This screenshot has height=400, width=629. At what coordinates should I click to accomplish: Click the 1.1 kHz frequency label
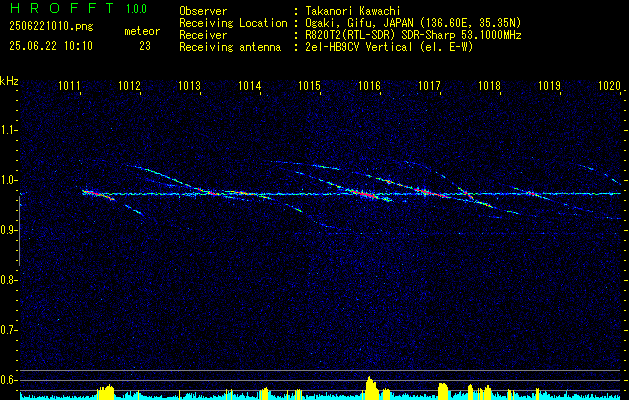(x=7, y=130)
